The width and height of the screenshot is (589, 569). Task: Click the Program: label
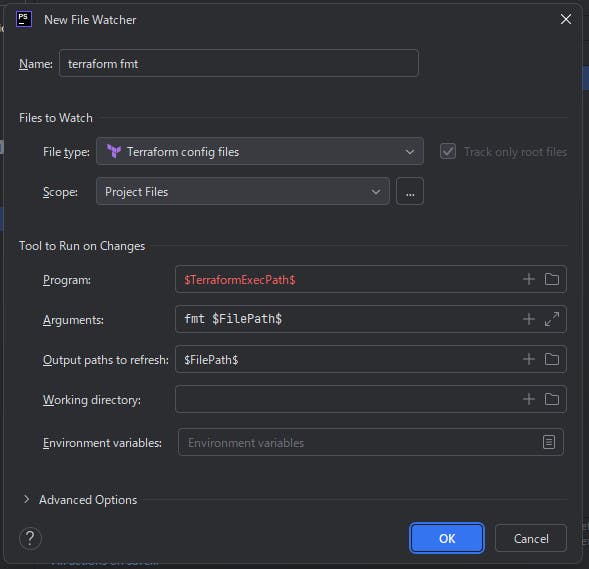pyautogui.click(x=66, y=280)
